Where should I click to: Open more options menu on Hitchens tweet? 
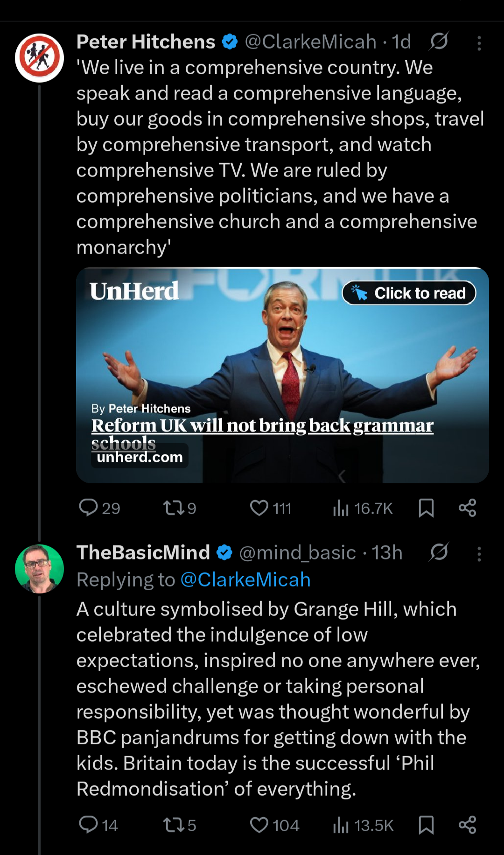point(479,43)
